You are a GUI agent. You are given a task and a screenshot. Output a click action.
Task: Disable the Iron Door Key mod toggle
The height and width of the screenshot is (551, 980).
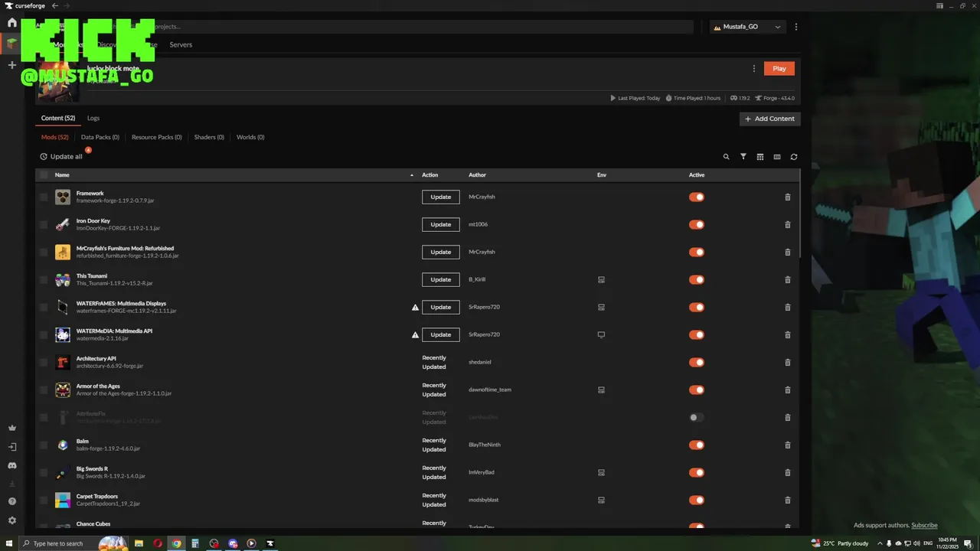[697, 225]
